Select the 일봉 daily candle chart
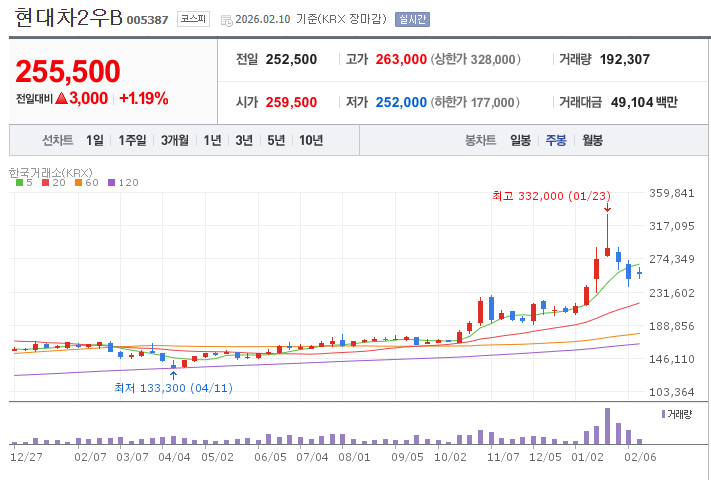Screen dimensions: 711x480 click(x=520, y=140)
